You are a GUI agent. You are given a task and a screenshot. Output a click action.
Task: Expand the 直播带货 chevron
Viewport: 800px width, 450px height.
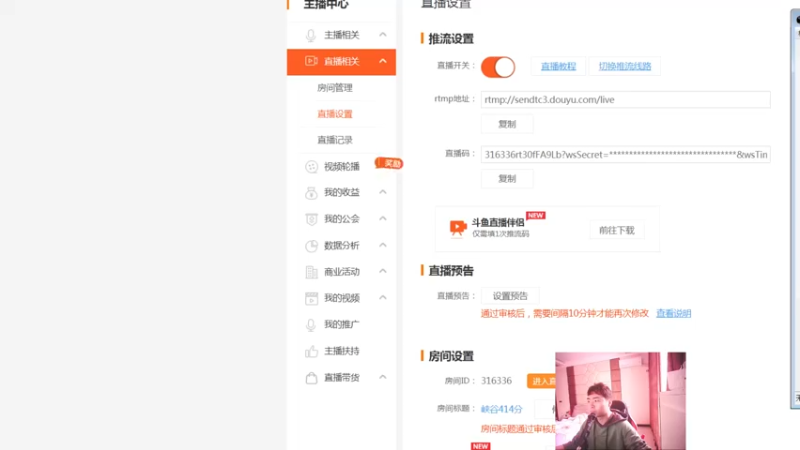click(x=383, y=377)
